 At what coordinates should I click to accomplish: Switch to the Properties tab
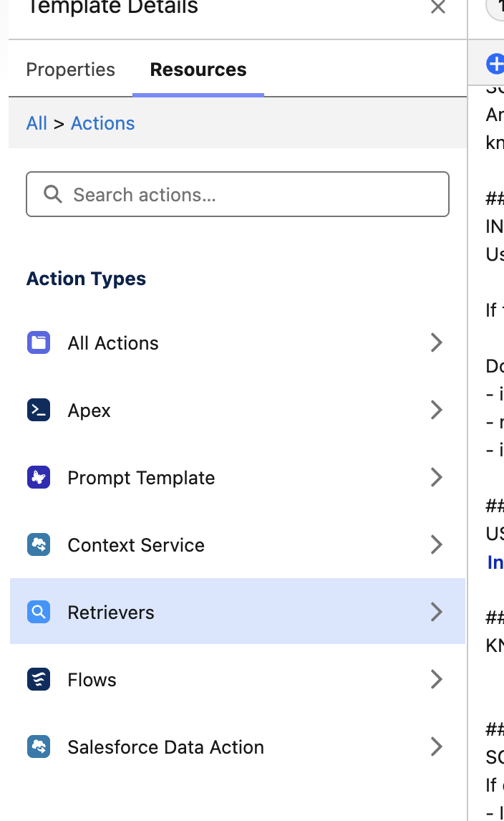pos(71,69)
